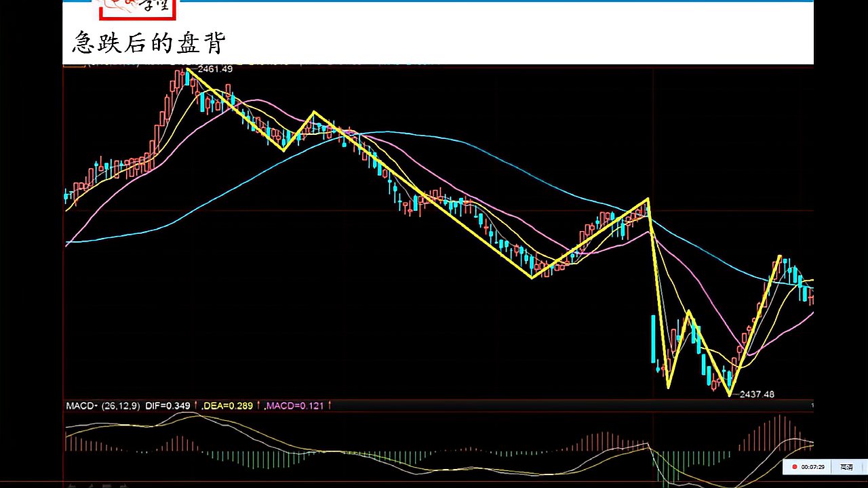Click the DEA=0.289 value
Image resolution: width=868 pixels, height=488 pixels.
[229, 406]
